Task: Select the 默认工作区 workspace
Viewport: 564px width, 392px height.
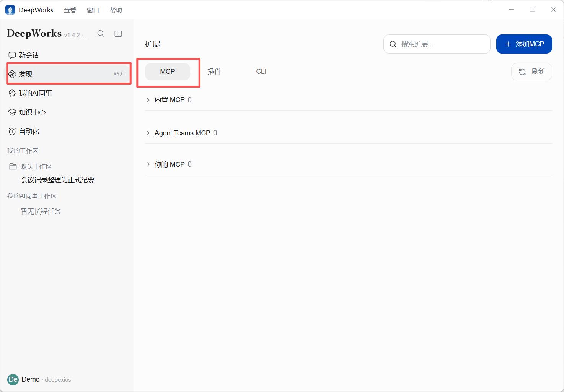Action: 36,166
